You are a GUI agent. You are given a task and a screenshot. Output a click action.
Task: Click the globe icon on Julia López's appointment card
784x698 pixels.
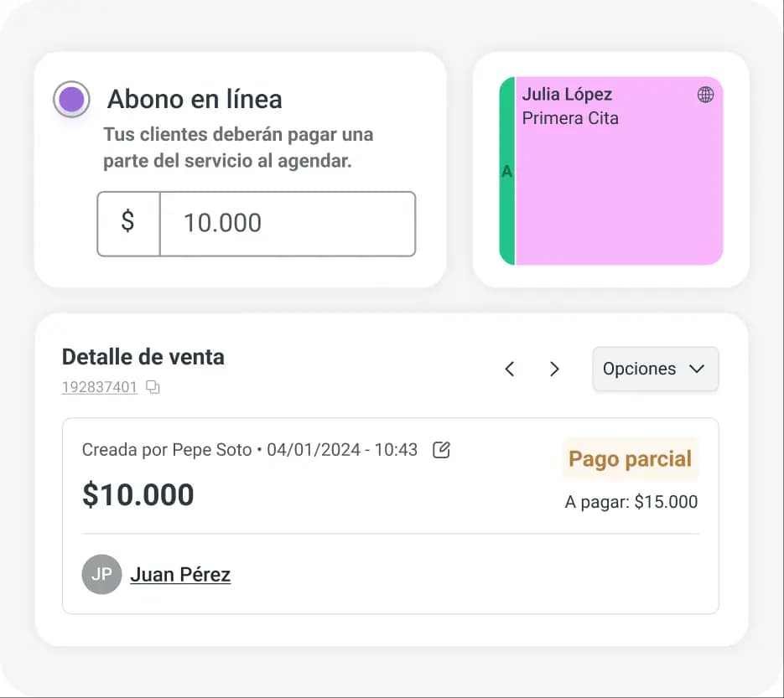(706, 96)
